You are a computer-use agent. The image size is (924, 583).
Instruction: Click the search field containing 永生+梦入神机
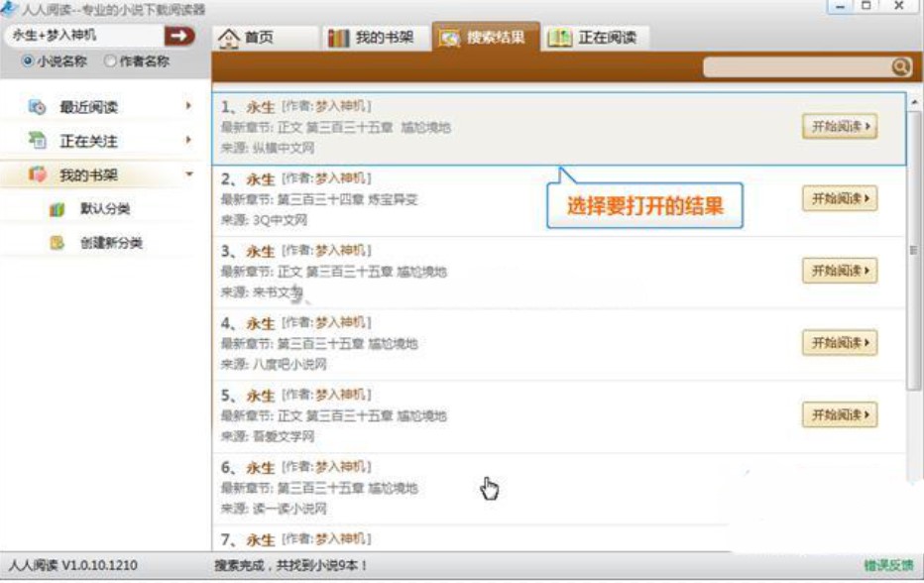[85, 36]
